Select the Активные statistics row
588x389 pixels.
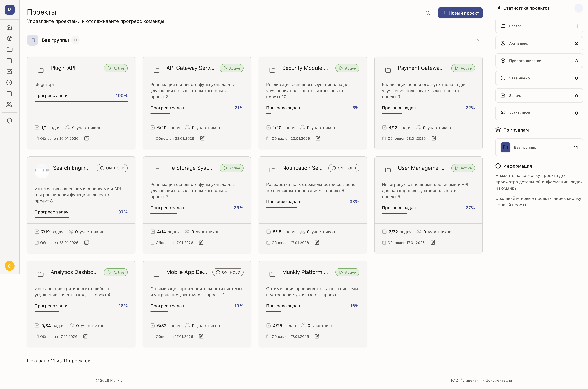pos(539,43)
